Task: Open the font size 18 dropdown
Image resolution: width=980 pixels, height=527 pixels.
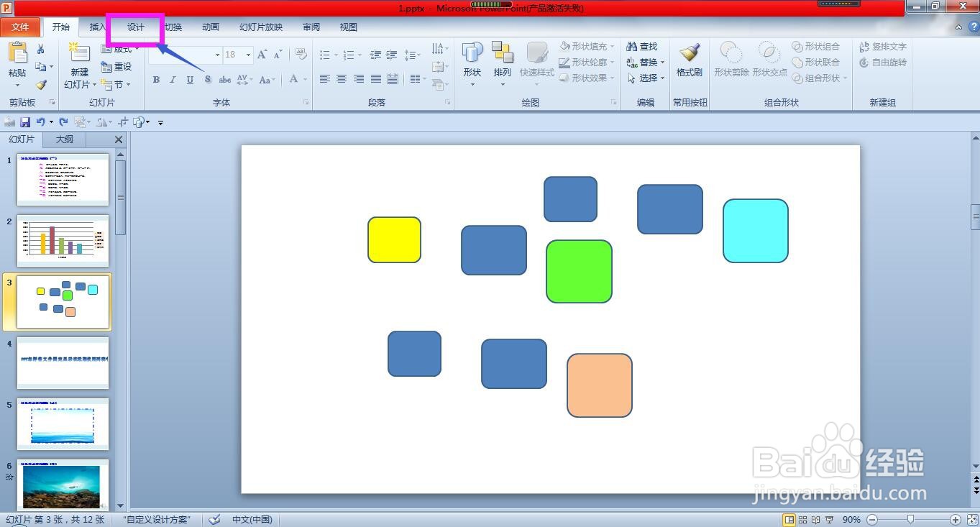Action: click(248, 55)
